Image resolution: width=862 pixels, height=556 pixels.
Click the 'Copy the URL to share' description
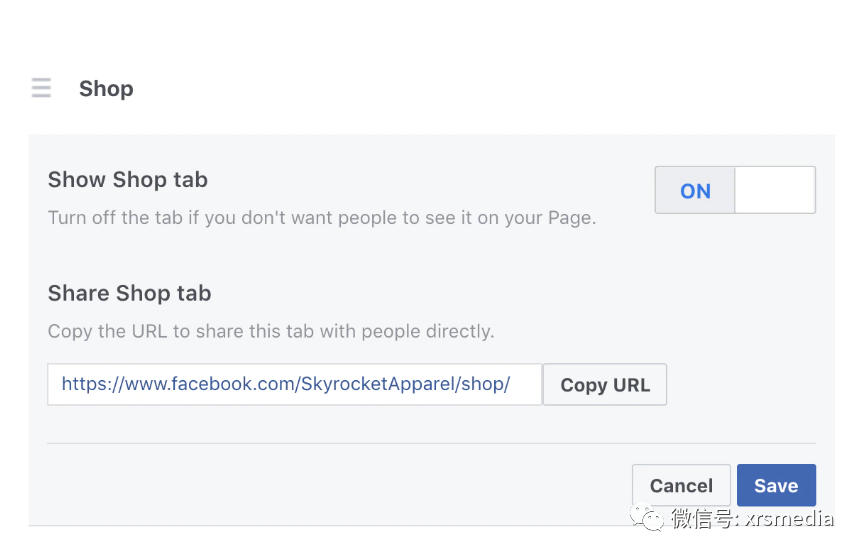click(x=271, y=331)
